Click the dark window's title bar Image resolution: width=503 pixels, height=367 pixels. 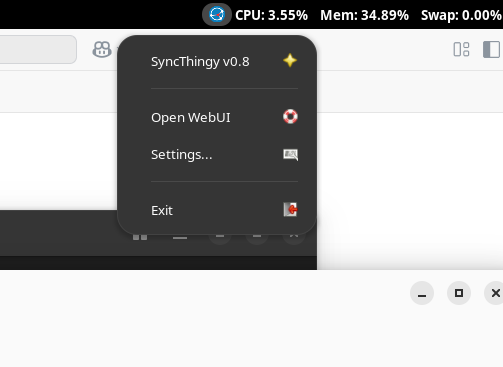coord(60,233)
